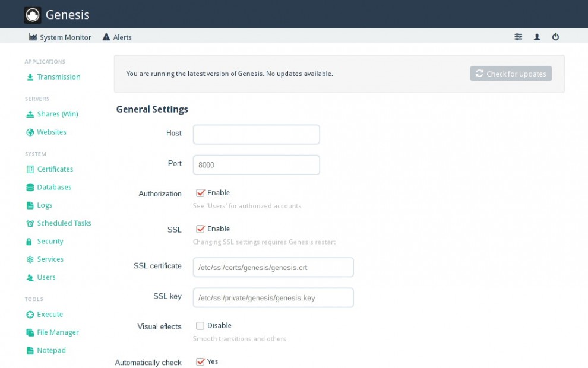Click the Users icon in the sidebar
Screen dimensions: 588x368
pyautogui.click(x=30, y=278)
